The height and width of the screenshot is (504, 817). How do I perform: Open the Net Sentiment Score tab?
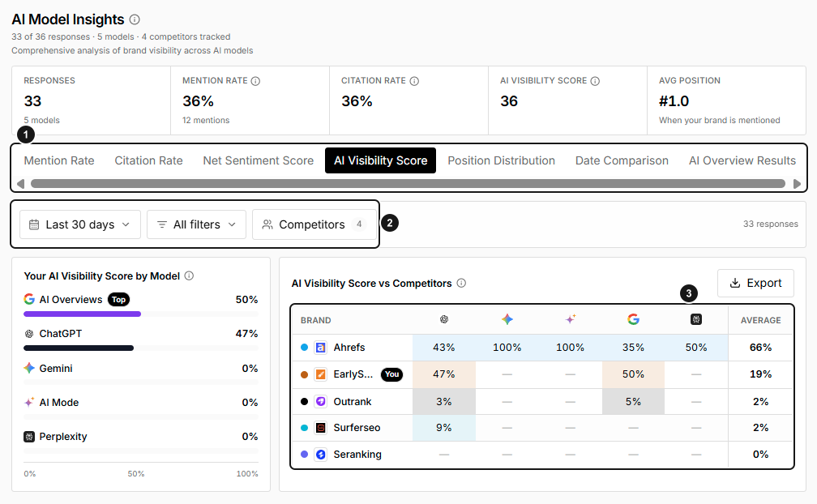(259, 160)
